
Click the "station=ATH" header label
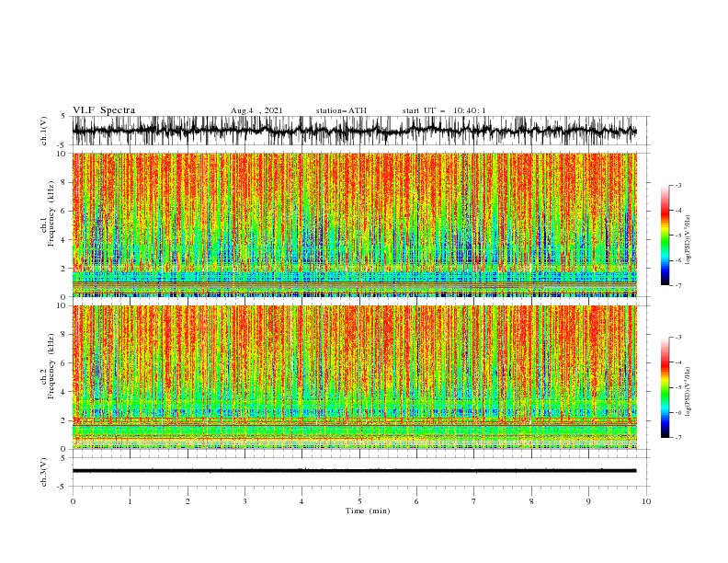[x=341, y=110]
